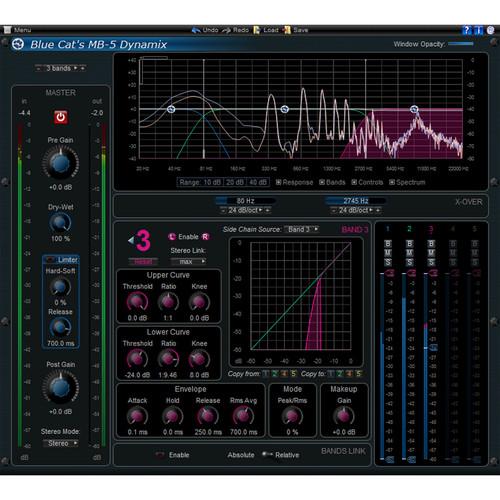Click the Envelope Attack knob

(137, 416)
